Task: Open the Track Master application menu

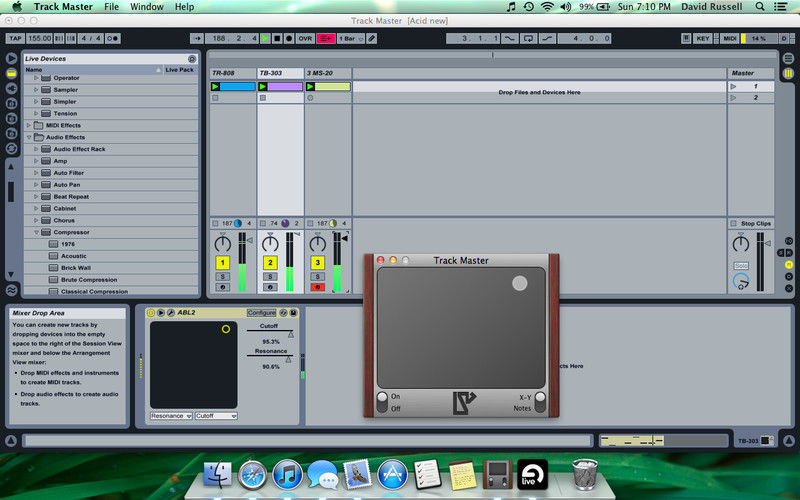Action: tap(63, 7)
